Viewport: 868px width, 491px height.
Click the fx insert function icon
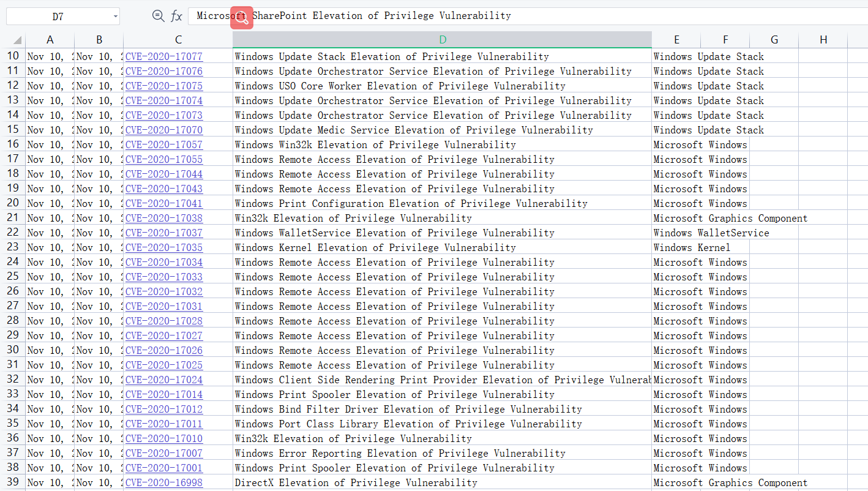(176, 16)
